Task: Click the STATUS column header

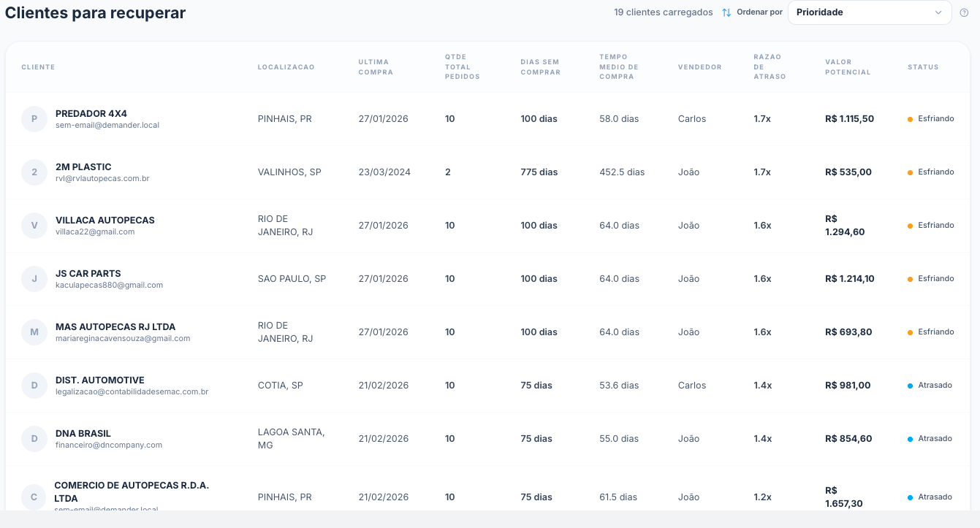Action: 923,67
